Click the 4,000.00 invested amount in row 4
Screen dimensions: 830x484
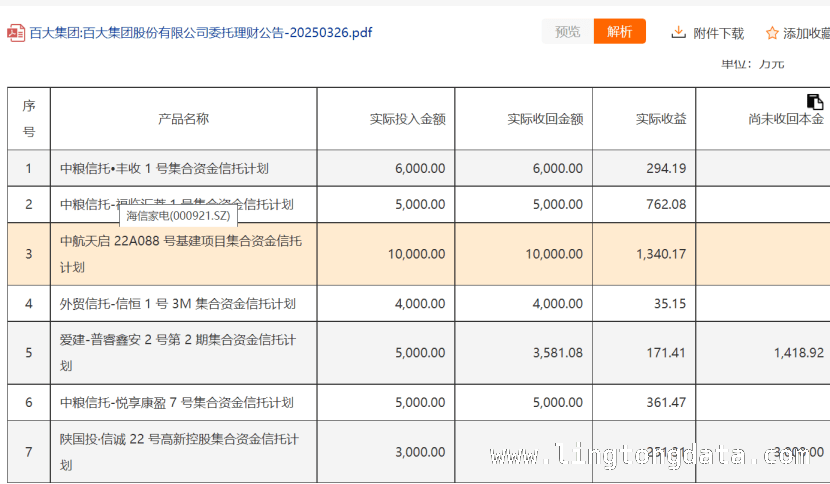click(420, 303)
